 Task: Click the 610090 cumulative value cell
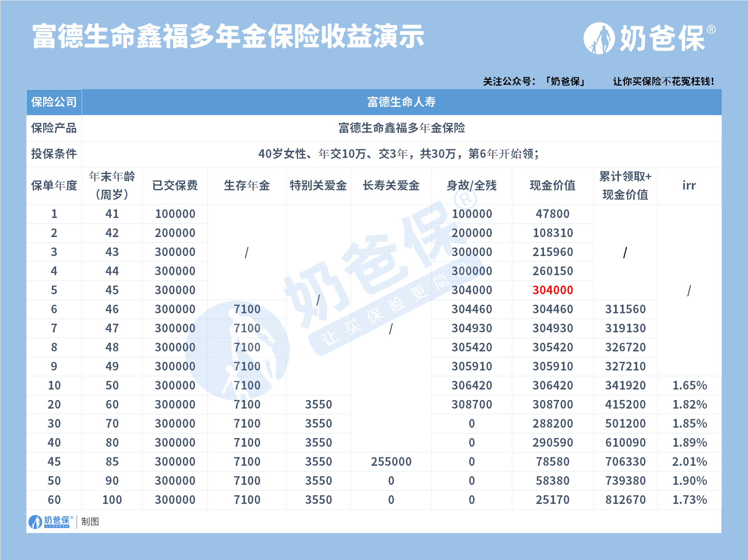coord(625,442)
